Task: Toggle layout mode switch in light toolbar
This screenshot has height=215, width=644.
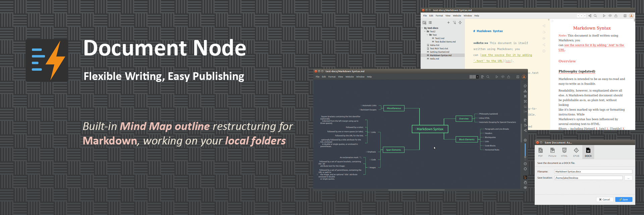Action: 581,16
